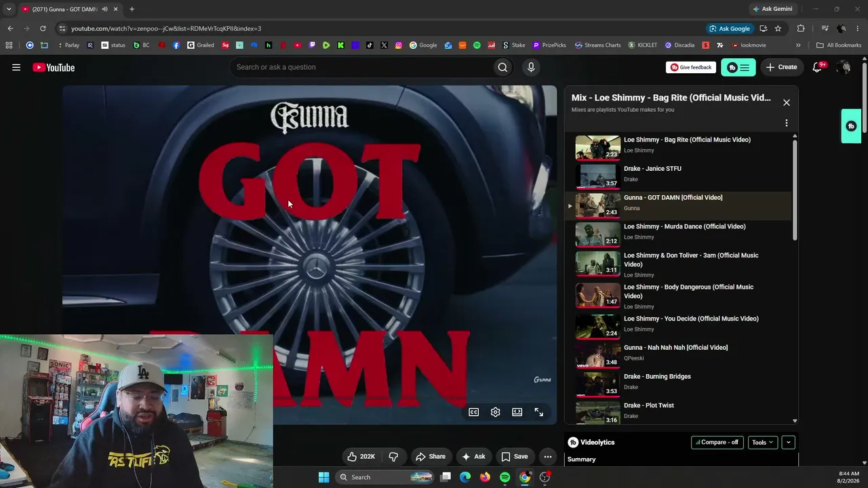Open the All Bookmarks folder
The image size is (868, 488).
pos(839,45)
